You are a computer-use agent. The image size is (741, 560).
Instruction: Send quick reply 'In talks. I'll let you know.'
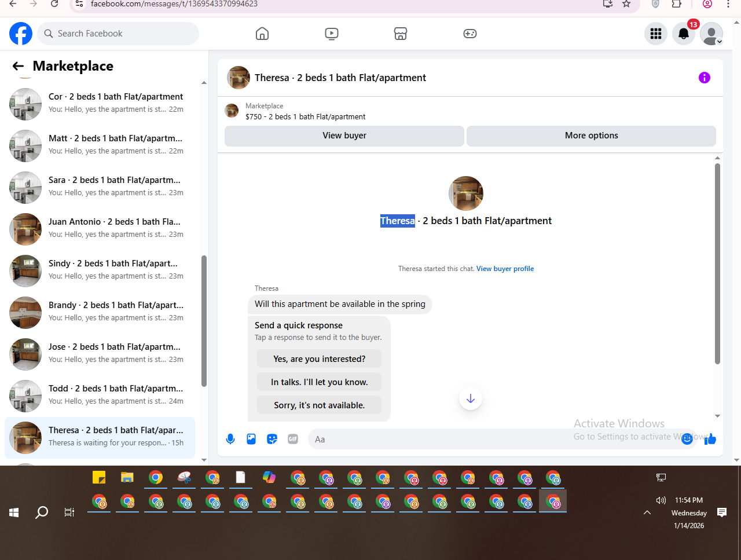pos(320,382)
